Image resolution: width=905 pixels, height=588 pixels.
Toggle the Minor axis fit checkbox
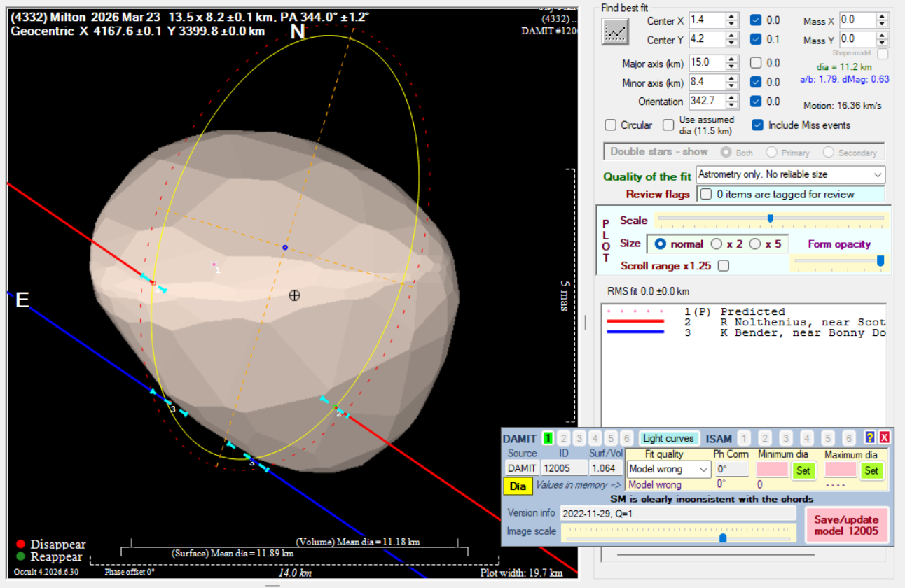(x=756, y=83)
